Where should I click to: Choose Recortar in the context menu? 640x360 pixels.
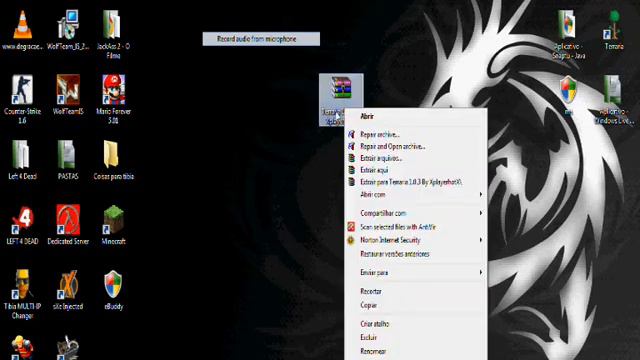pyautogui.click(x=416, y=291)
